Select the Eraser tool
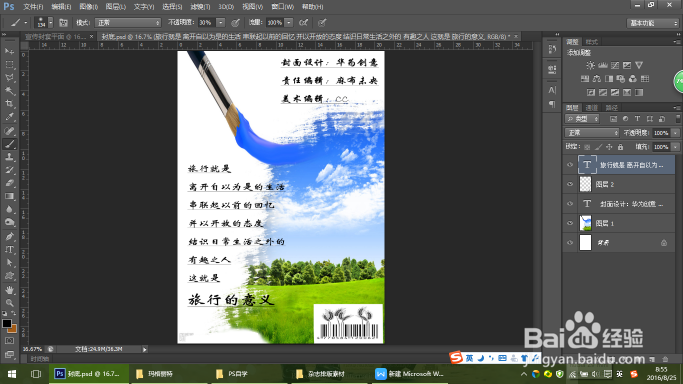 point(9,183)
